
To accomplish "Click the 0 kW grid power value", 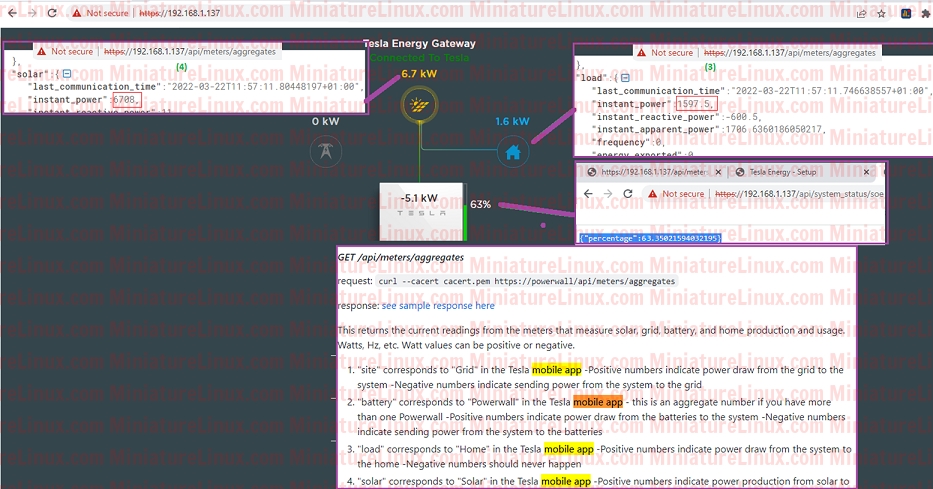I will (325, 121).
